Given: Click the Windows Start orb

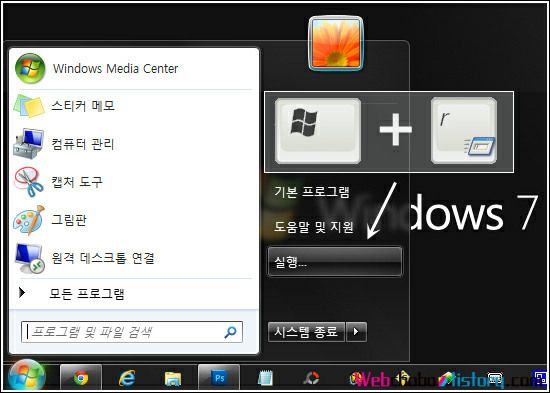Looking at the screenshot, I should (26, 376).
